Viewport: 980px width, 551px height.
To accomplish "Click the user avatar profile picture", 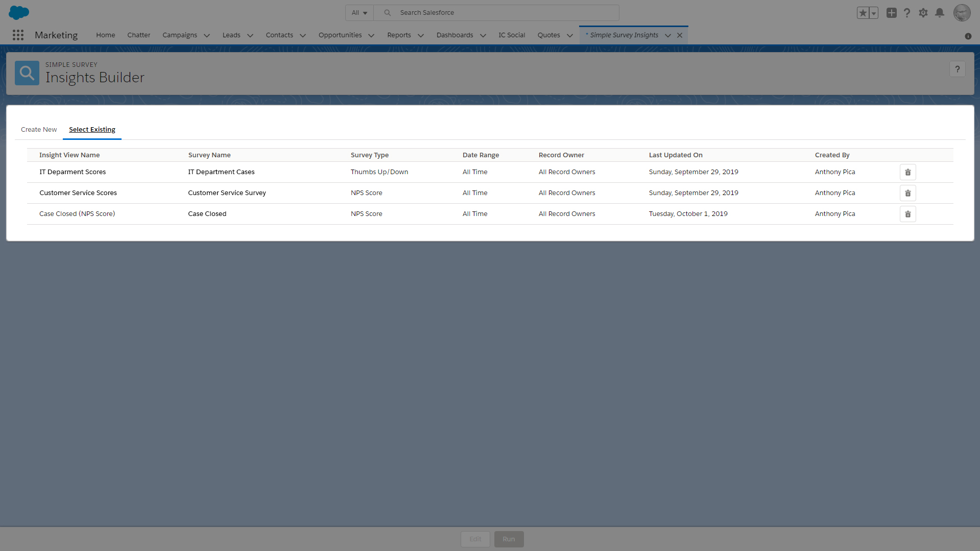I will click(x=962, y=13).
